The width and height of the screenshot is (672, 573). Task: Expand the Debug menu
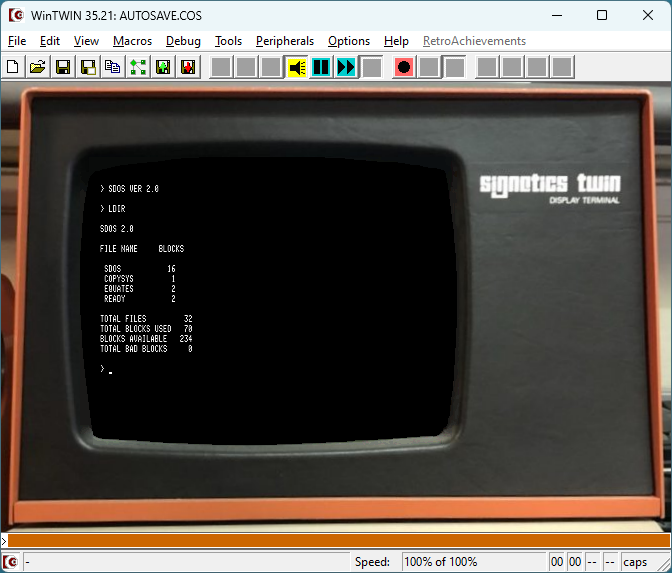[183, 41]
